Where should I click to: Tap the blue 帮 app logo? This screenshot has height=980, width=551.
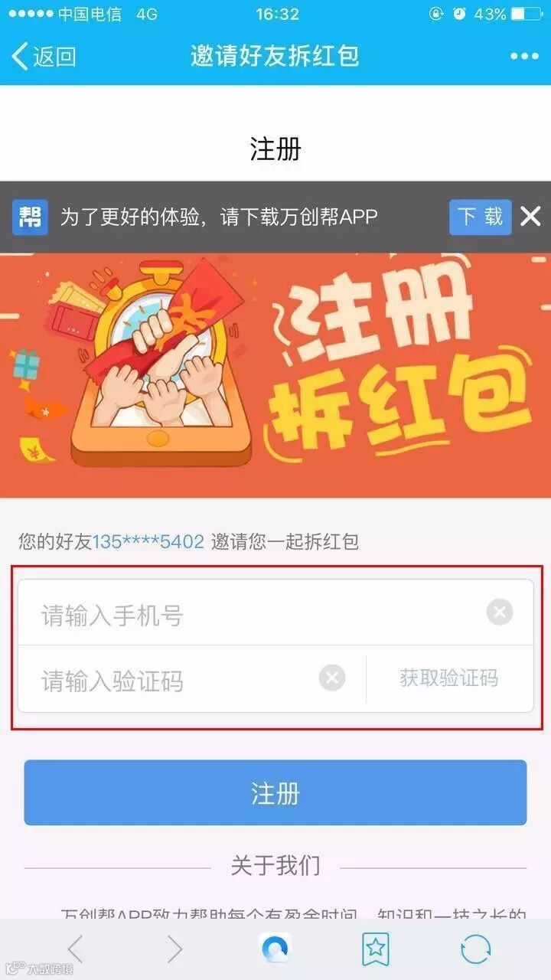coord(30,217)
